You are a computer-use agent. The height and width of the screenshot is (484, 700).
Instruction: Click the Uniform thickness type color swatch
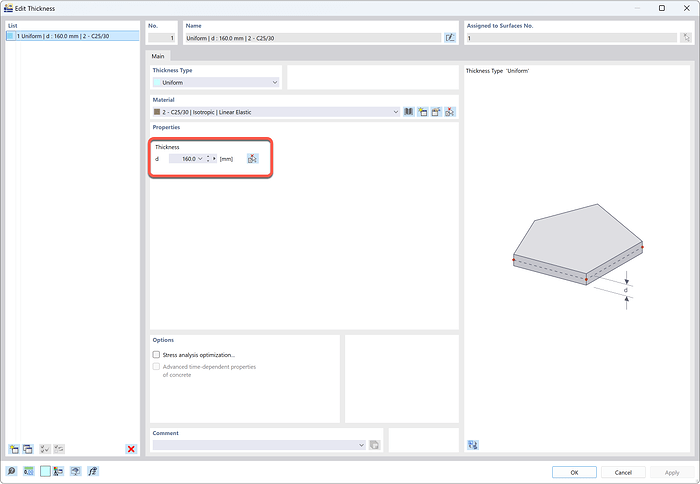click(157, 83)
